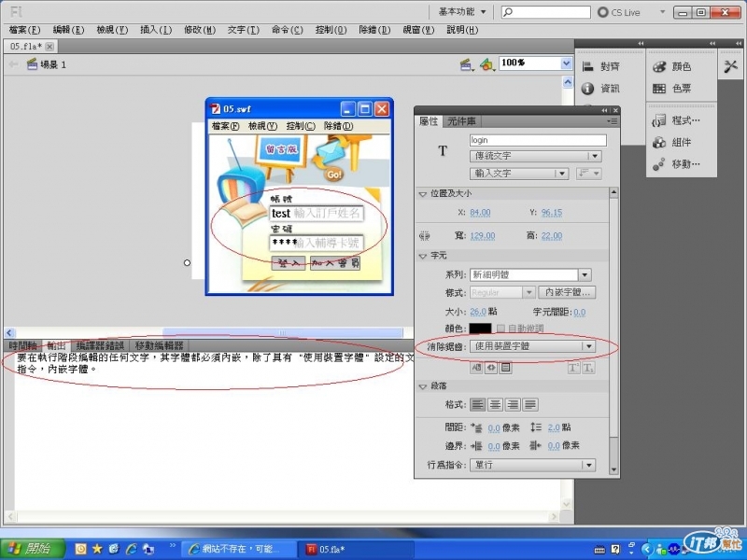Screen dimensions: 747x560
Task: Check the 自動微調 auto kern checkbox
Action: click(x=500, y=329)
